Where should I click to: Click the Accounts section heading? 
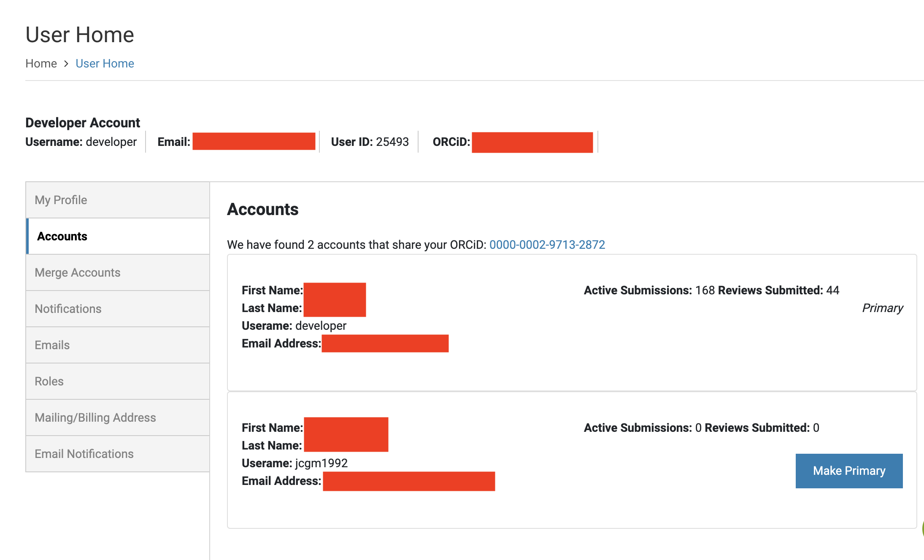point(263,210)
